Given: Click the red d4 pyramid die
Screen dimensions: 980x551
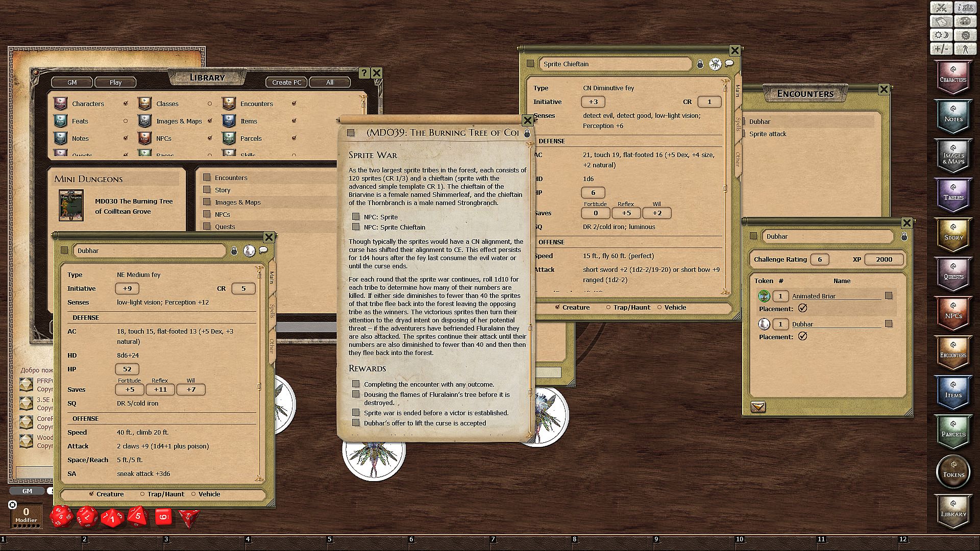Looking at the screenshot, I should (188, 518).
